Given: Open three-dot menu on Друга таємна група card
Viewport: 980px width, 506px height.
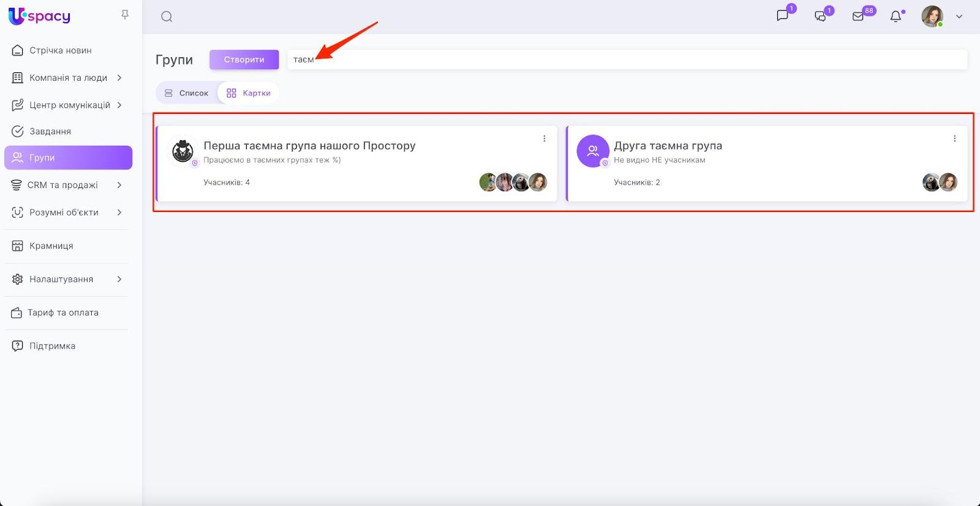Looking at the screenshot, I should point(954,138).
